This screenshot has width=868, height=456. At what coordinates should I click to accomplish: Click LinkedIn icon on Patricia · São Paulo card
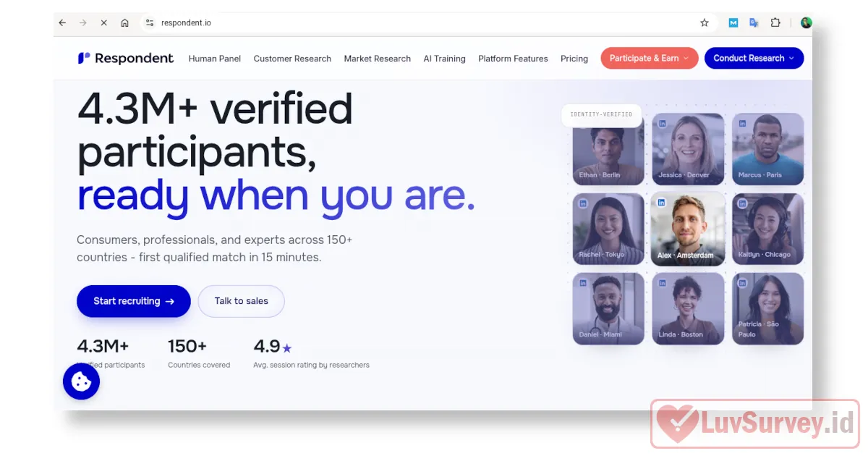(x=741, y=283)
